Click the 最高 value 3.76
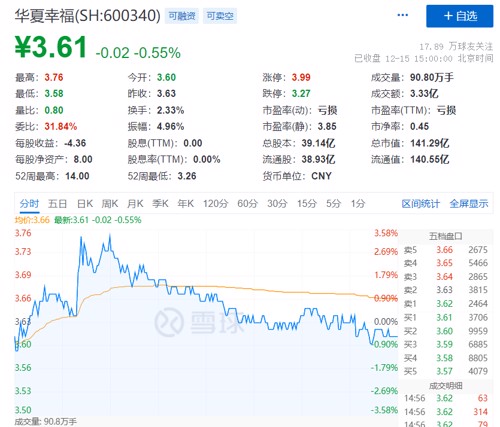Screen dimensions: 500x427 click(54, 77)
